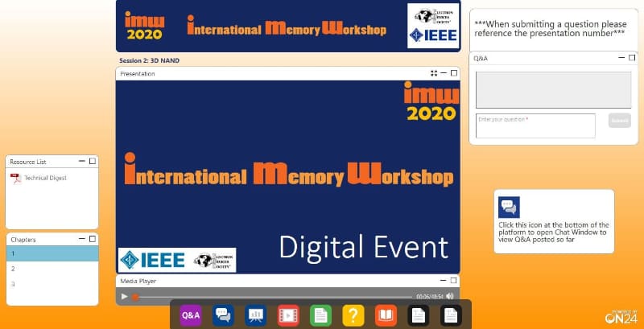Click the Media Player panel title
Viewport: 644px width, 329px height.
[138, 281]
